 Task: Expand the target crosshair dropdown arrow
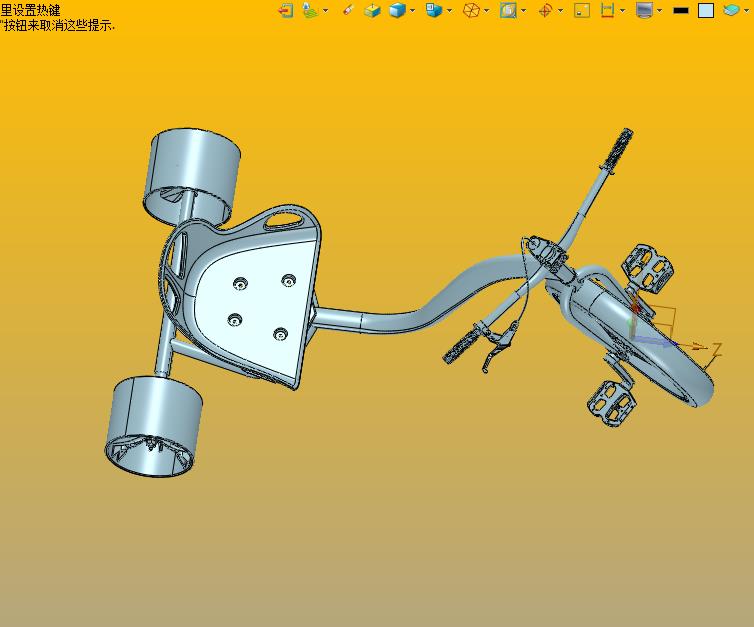pyautogui.click(x=561, y=10)
